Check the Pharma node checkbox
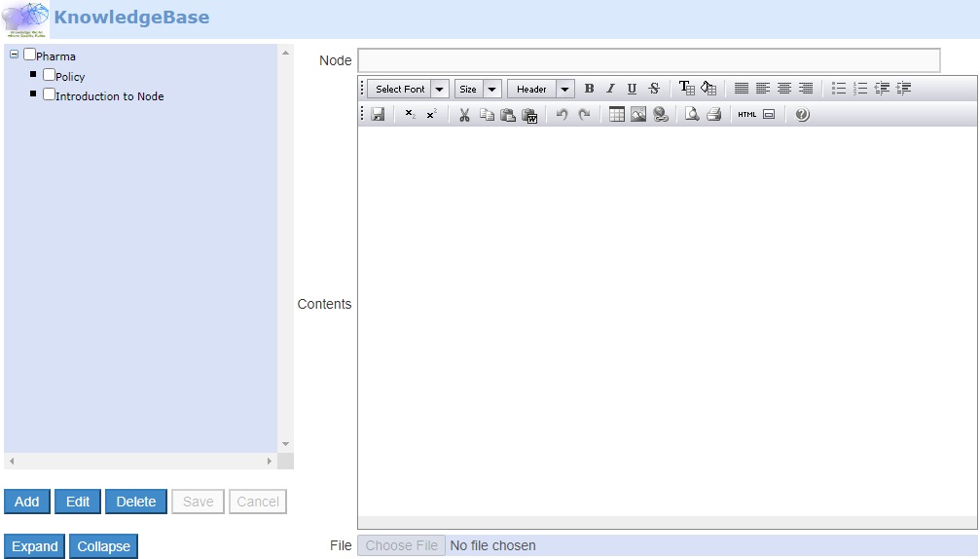This screenshot has height=559, width=980. click(x=29, y=56)
